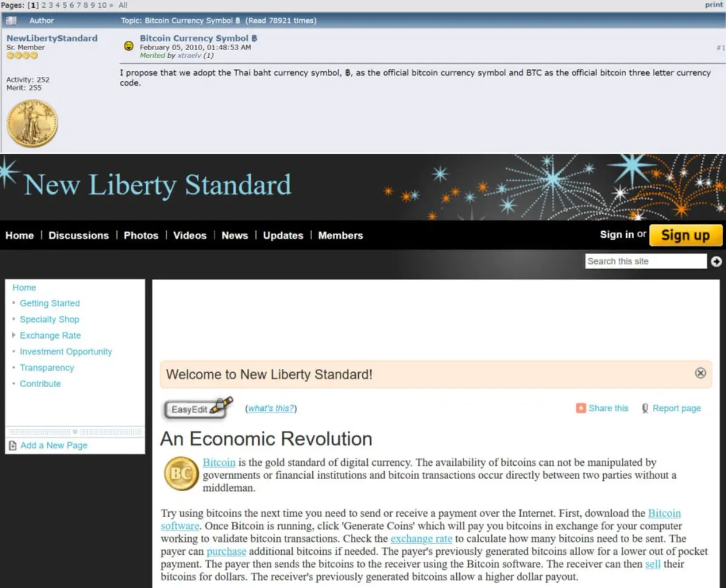Image resolution: width=726 pixels, height=588 pixels.
Task: Open the Updates menu item
Action: tap(283, 235)
